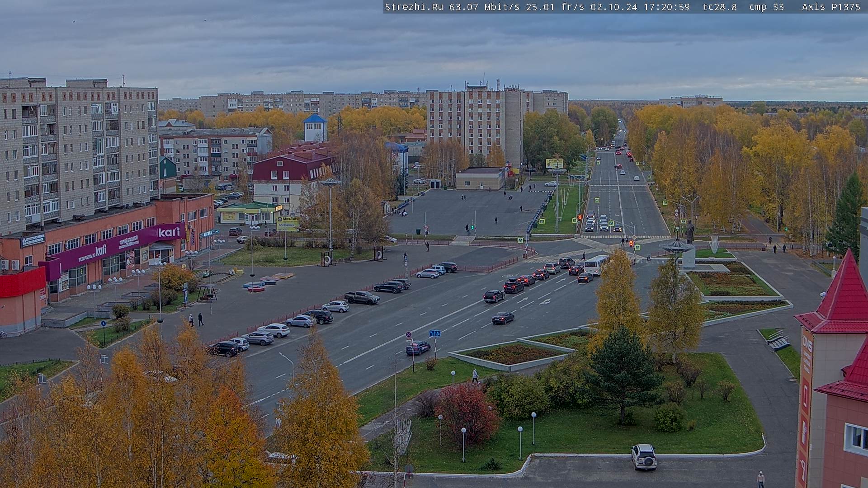The height and width of the screenshot is (488, 868).
Task: Click the "Strezhi.Ru" overlay text
Action: pyautogui.click(x=414, y=7)
